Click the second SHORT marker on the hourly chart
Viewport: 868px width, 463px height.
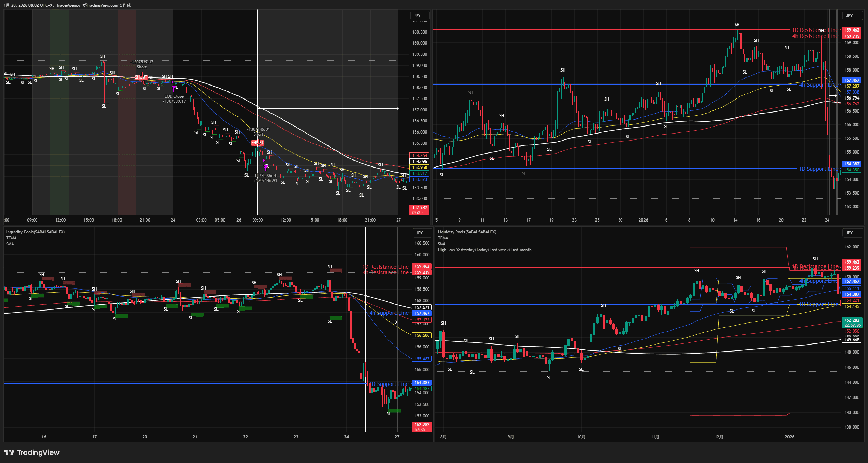pos(257,143)
